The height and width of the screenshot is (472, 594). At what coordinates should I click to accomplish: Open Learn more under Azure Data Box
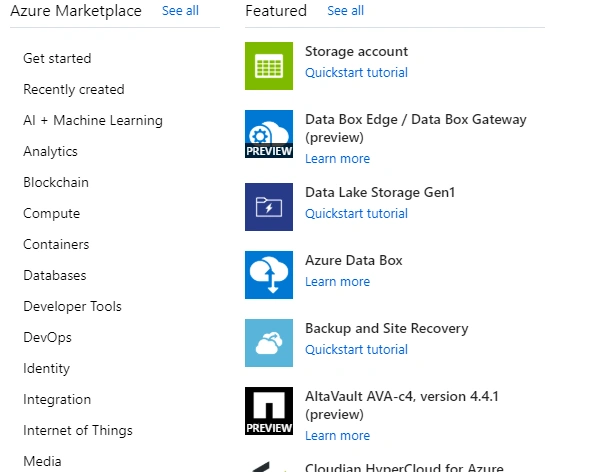[337, 281]
